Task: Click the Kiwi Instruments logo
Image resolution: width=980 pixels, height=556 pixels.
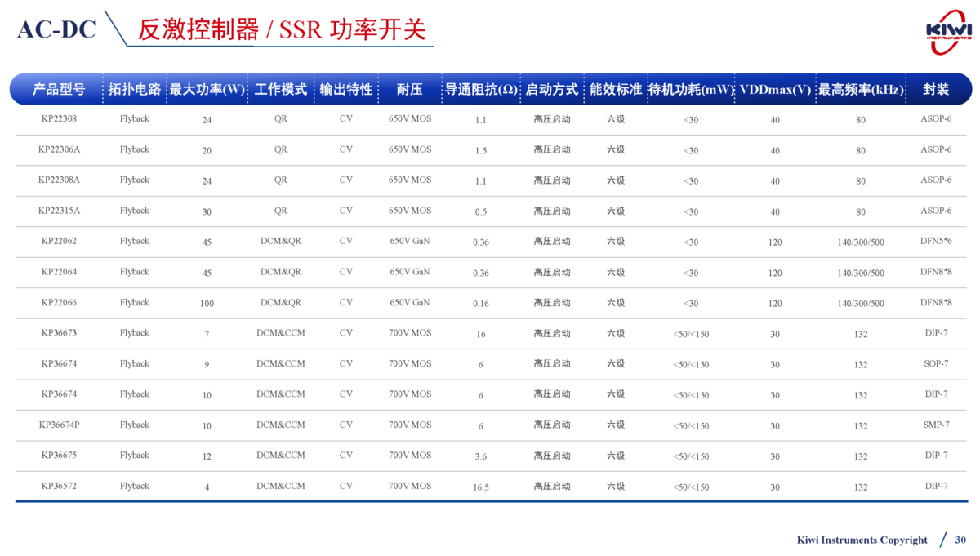Action: click(948, 32)
